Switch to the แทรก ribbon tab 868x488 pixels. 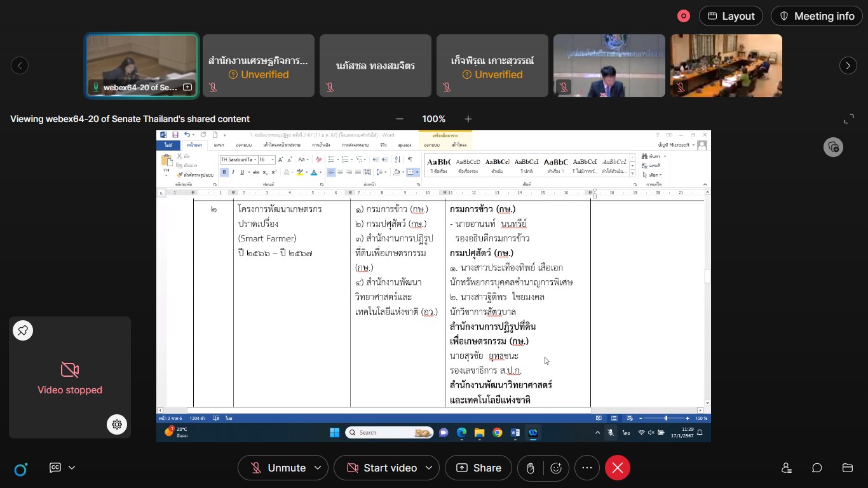pyautogui.click(x=219, y=145)
